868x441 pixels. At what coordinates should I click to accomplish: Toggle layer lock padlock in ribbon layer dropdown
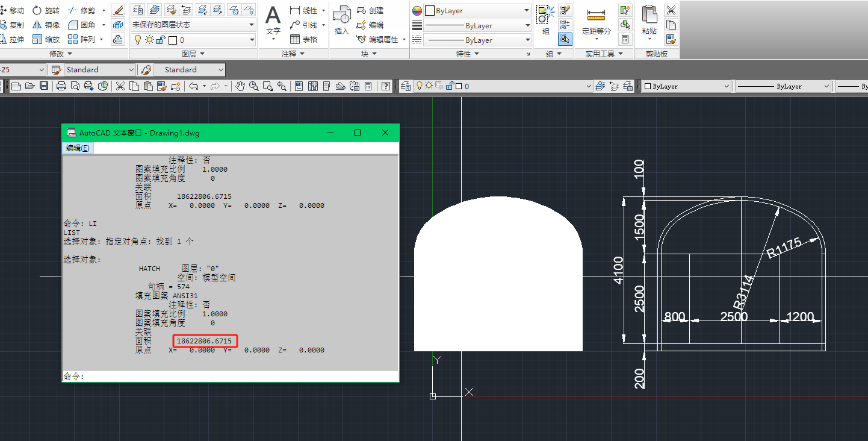[160, 40]
